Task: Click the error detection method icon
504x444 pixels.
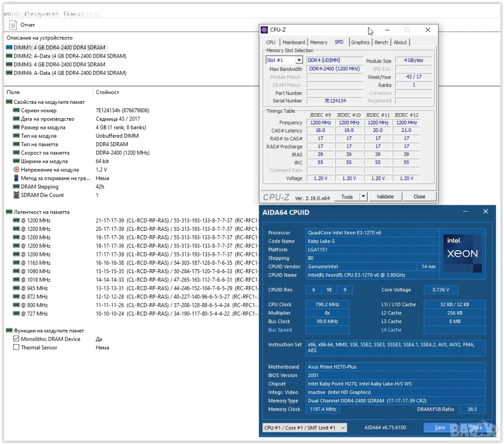Action: [x=16, y=178]
